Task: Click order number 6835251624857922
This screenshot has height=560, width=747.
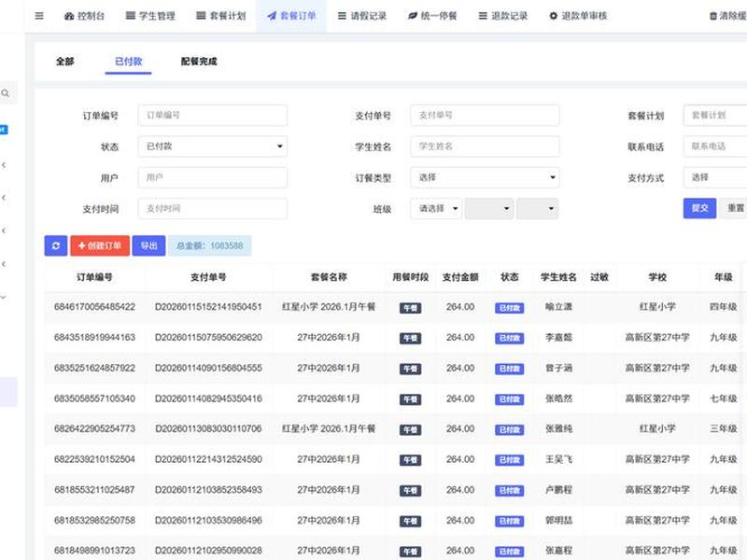Action: click(x=94, y=368)
